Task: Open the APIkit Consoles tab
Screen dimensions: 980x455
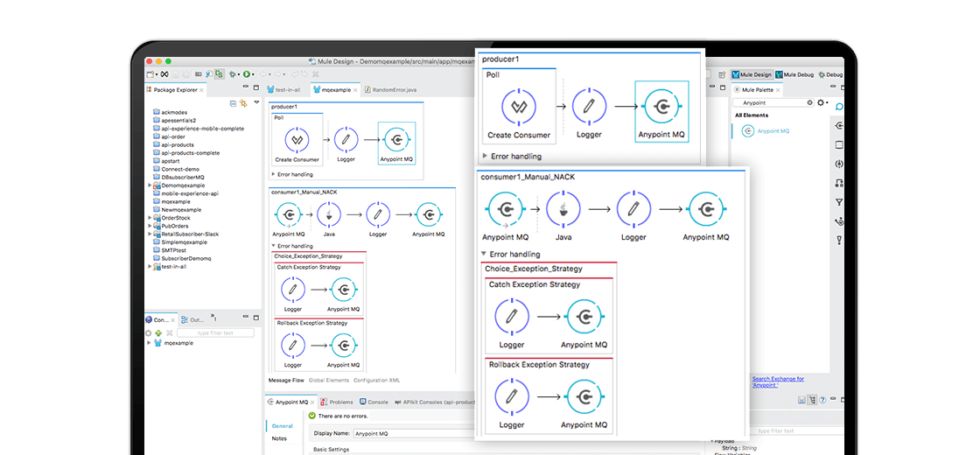Action: (434, 402)
